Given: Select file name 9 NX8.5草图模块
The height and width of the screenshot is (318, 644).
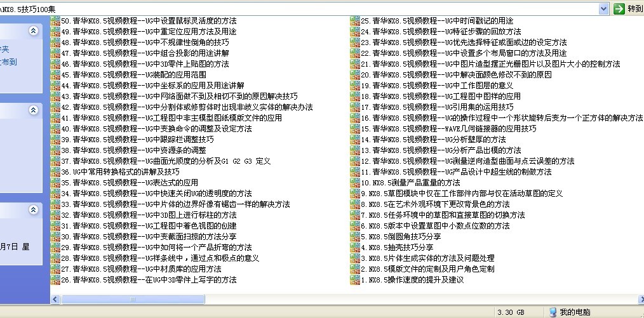Looking at the screenshot, I should [462, 193].
